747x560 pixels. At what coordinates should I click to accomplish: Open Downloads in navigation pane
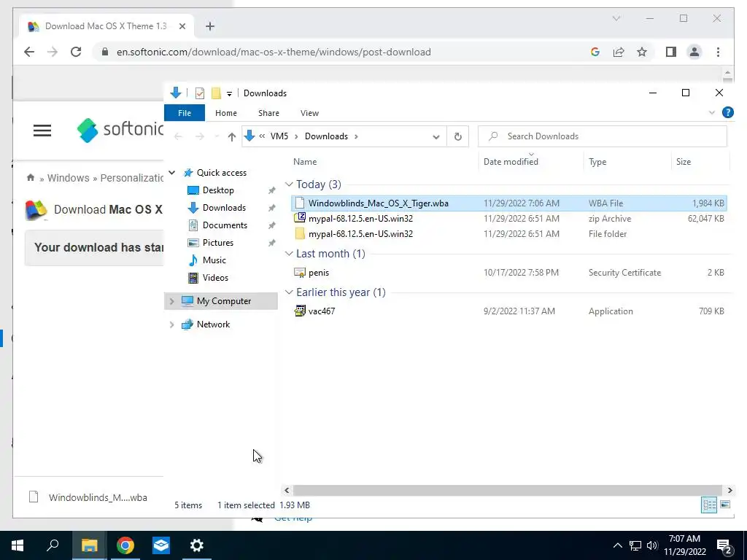224,208
